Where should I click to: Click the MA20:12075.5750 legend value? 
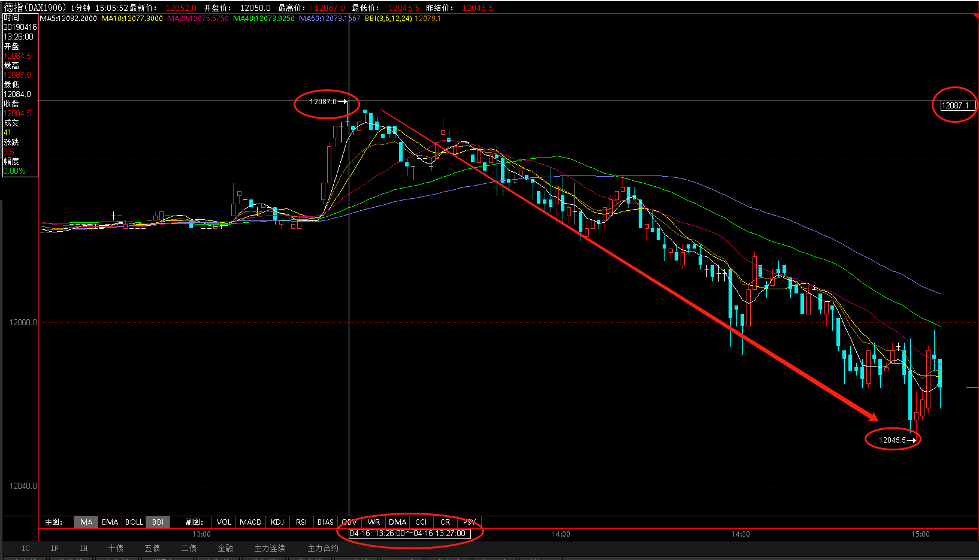point(198,19)
